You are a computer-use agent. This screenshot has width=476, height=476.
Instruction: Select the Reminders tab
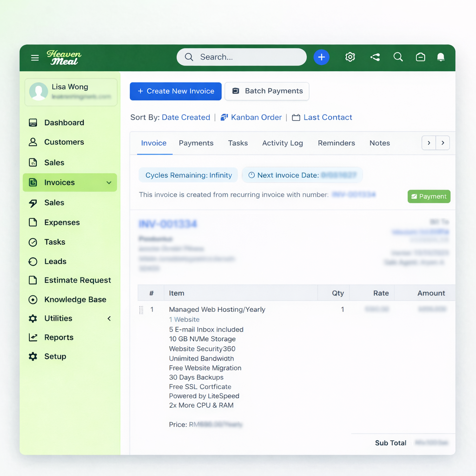336,143
